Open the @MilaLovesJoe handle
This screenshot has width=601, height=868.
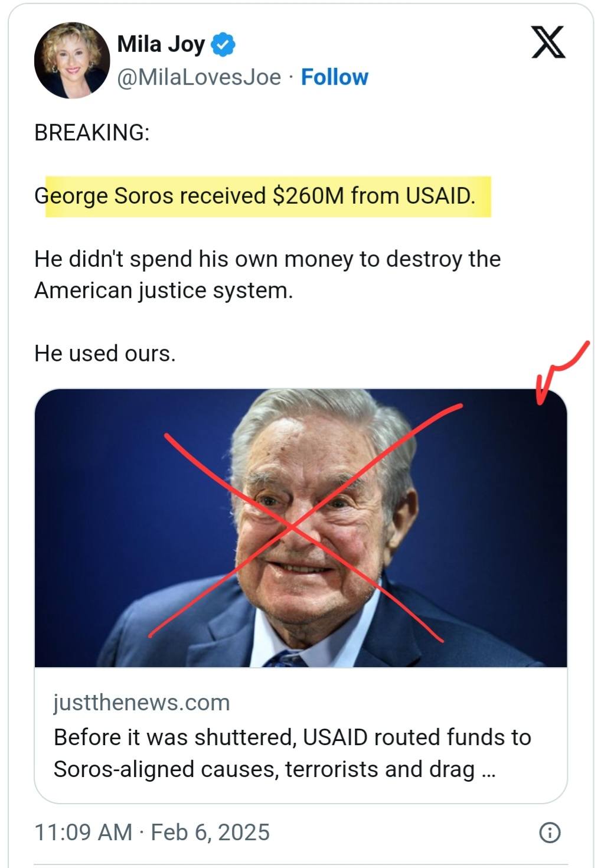point(199,77)
